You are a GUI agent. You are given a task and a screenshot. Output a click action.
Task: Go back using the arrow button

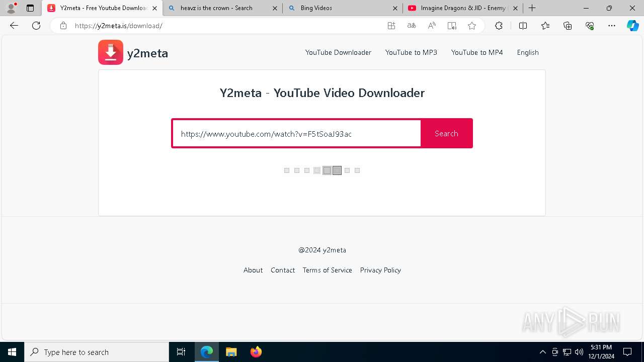(14, 26)
